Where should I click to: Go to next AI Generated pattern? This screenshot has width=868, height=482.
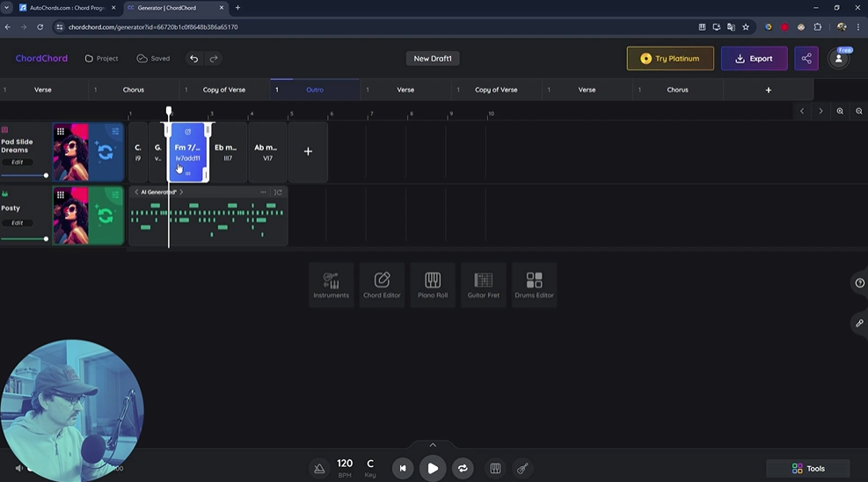click(181, 192)
